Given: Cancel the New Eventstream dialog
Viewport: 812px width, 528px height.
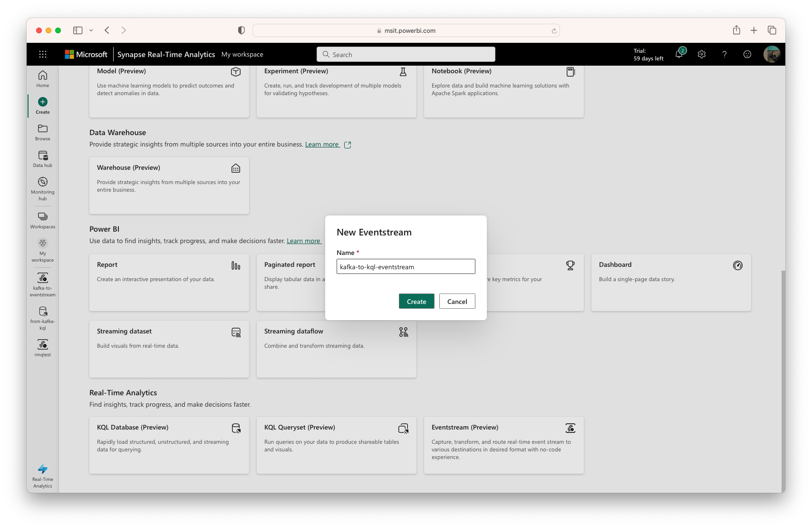Looking at the screenshot, I should [x=457, y=301].
